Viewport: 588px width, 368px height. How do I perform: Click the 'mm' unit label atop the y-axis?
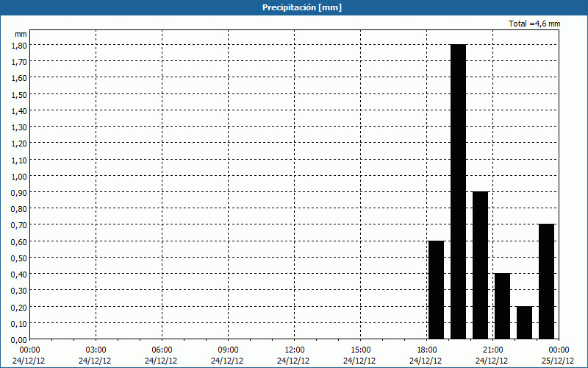coord(21,34)
